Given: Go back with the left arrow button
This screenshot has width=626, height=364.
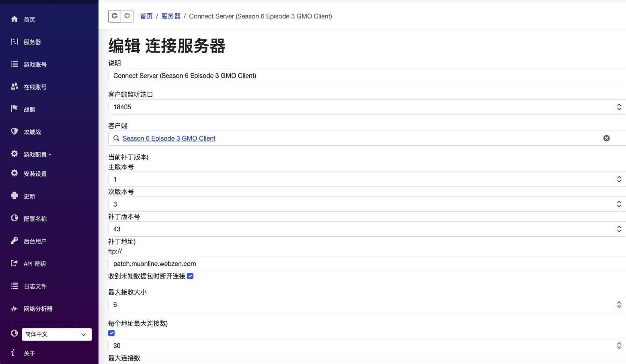Looking at the screenshot, I should click(x=115, y=16).
